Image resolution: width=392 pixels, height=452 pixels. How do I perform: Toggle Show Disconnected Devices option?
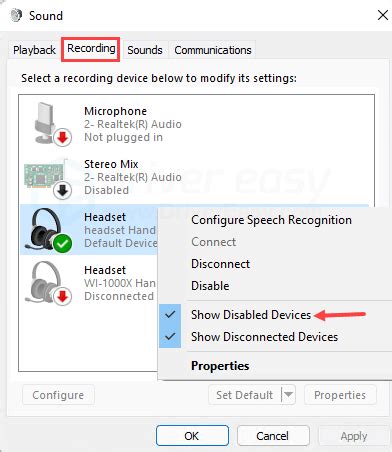pyautogui.click(x=264, y=337)
